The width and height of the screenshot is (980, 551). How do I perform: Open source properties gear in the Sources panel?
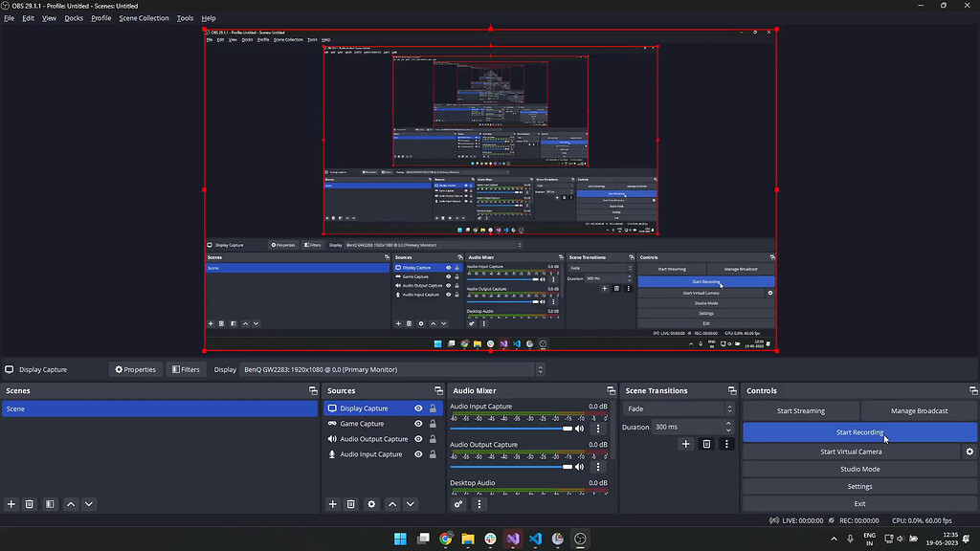[x=372, y=504]
